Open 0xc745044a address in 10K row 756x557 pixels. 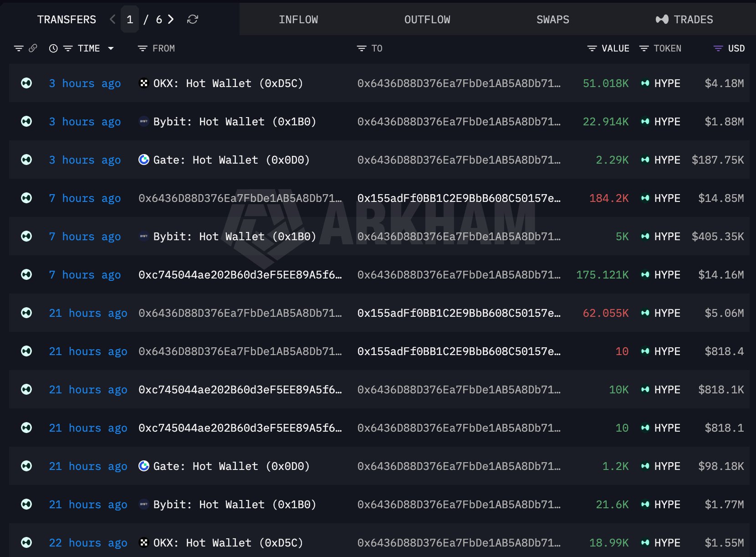pos(240,390)
